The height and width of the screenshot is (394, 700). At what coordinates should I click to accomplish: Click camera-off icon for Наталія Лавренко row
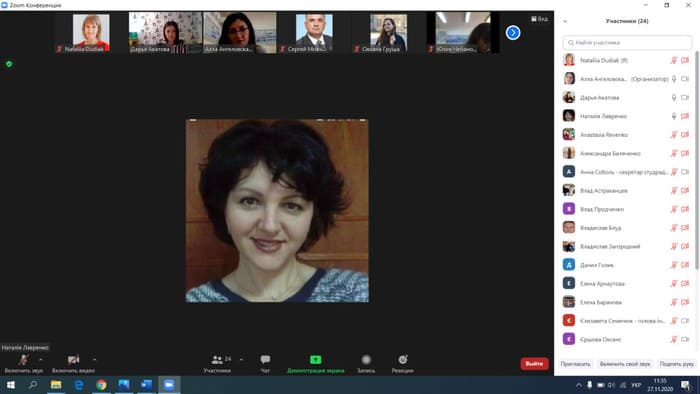[x=685, y=116]
